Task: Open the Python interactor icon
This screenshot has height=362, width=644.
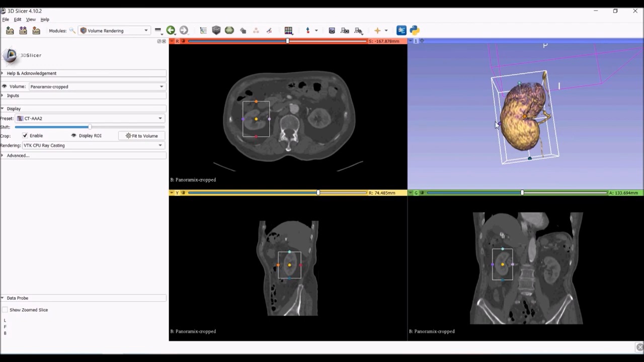Action: coord(415,31)
